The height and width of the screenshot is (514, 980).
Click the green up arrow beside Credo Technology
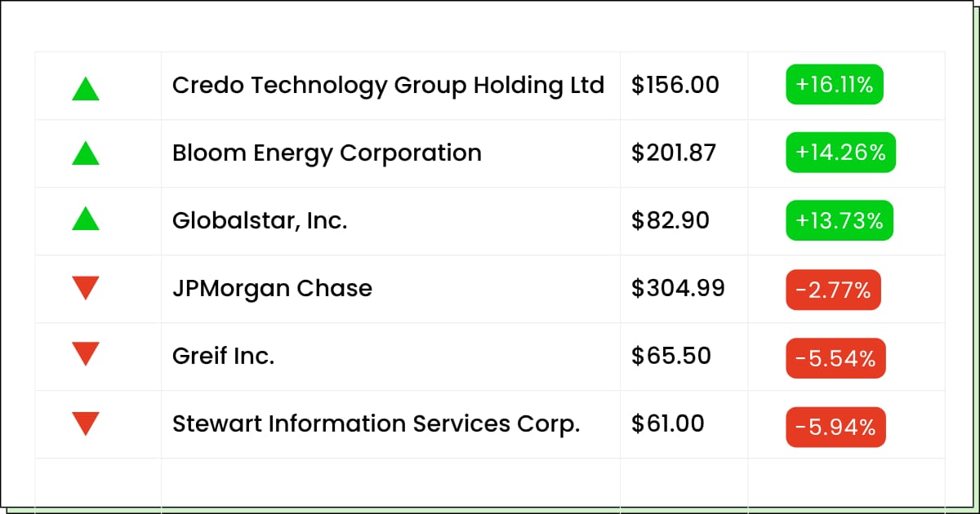click(86, 88)
